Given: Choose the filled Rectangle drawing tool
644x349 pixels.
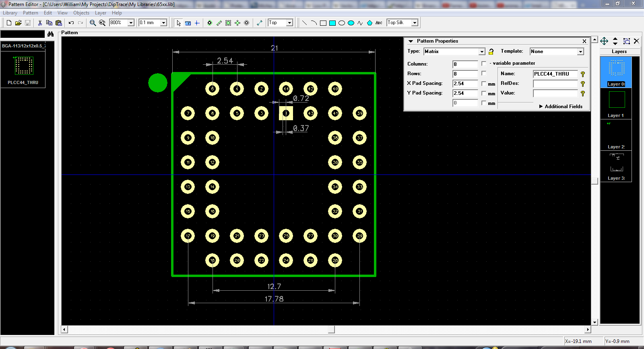Looking at the screenshot, I should 332,23.
